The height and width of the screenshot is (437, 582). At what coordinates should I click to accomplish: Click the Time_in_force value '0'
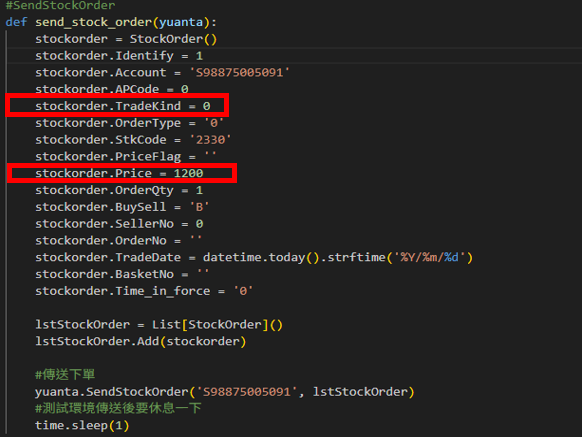click(x=243, y=291)
